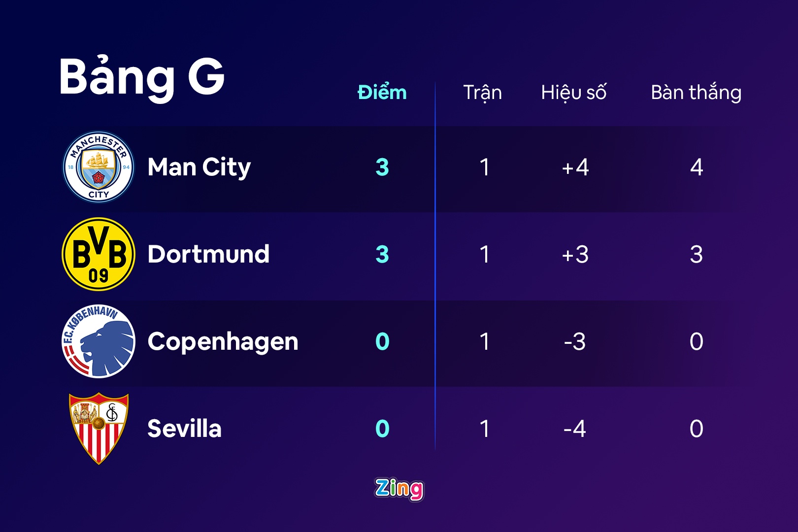Click the Zing logo at bottom

pyautogui.click(x=399, y=489)
